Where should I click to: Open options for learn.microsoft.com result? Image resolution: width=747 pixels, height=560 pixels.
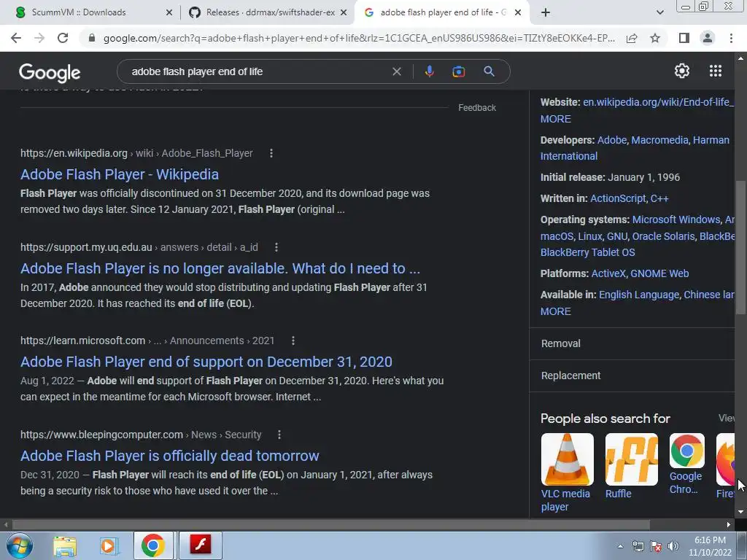click(293, 341)
